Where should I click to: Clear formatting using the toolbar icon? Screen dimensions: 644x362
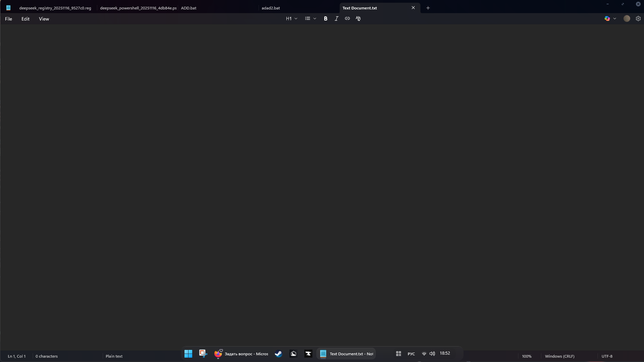[358, 19]
